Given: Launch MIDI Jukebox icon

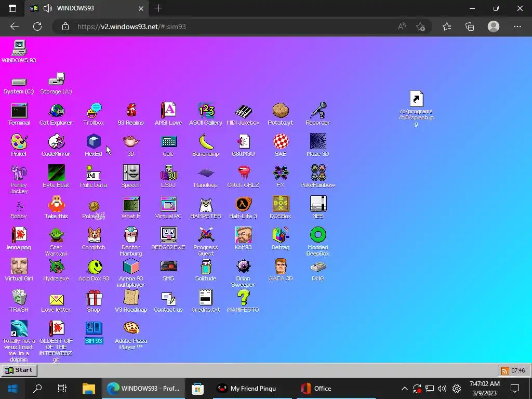Looking at the screenshot, I should coord(243,114).
